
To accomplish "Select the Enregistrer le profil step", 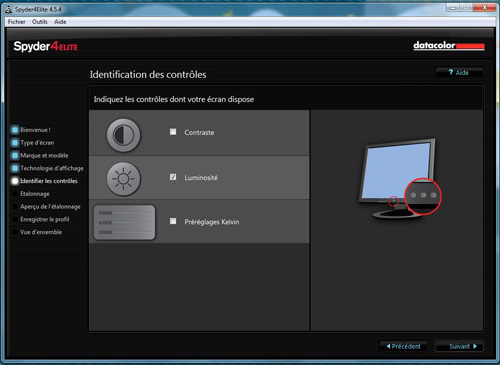I will click(x=45, y=219).
